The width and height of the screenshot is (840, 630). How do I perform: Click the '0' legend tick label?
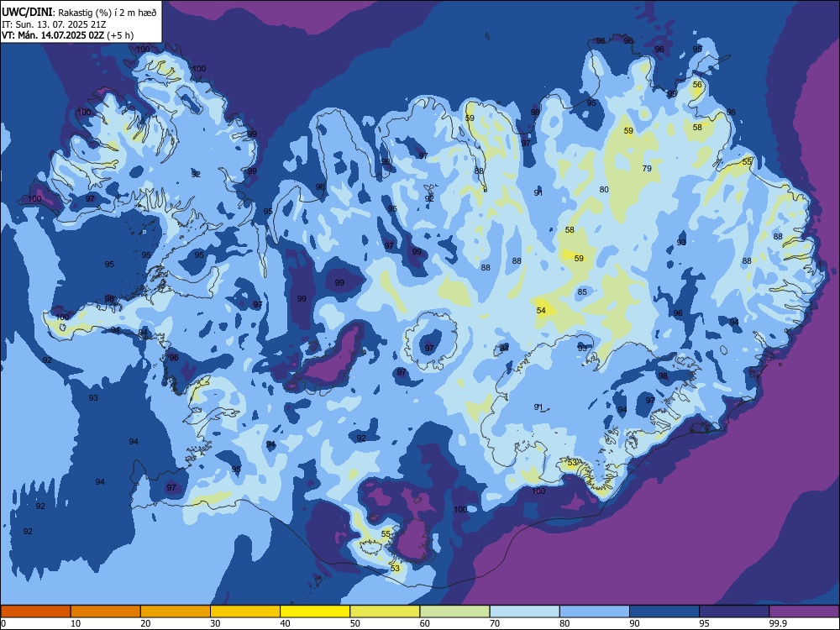[3, 623]
